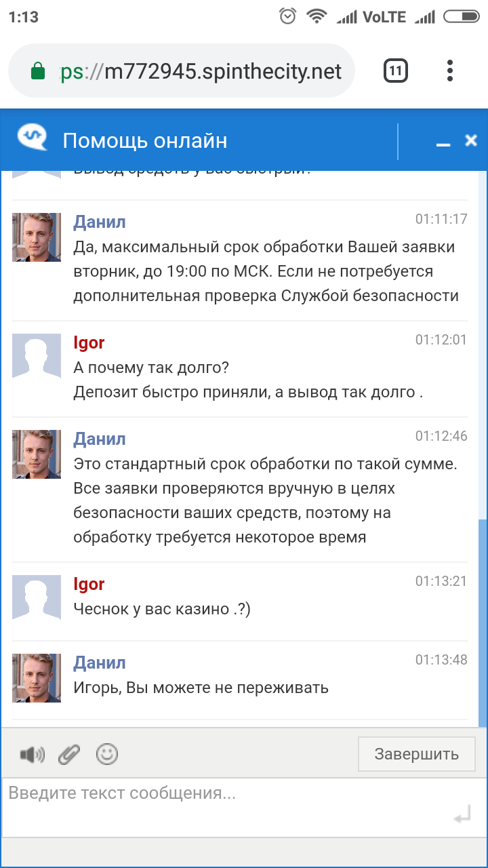Click the Igor name at 01:13:21
488x868 pixels.
click(89, 584)
